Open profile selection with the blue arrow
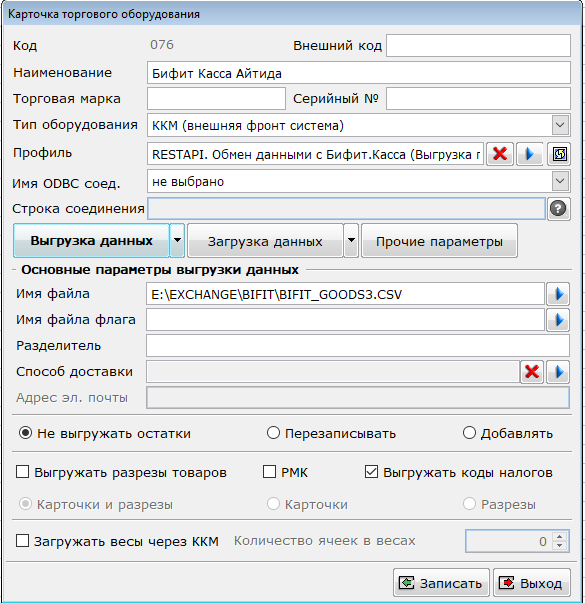The image size is (585, 603). tap(530, 154)
